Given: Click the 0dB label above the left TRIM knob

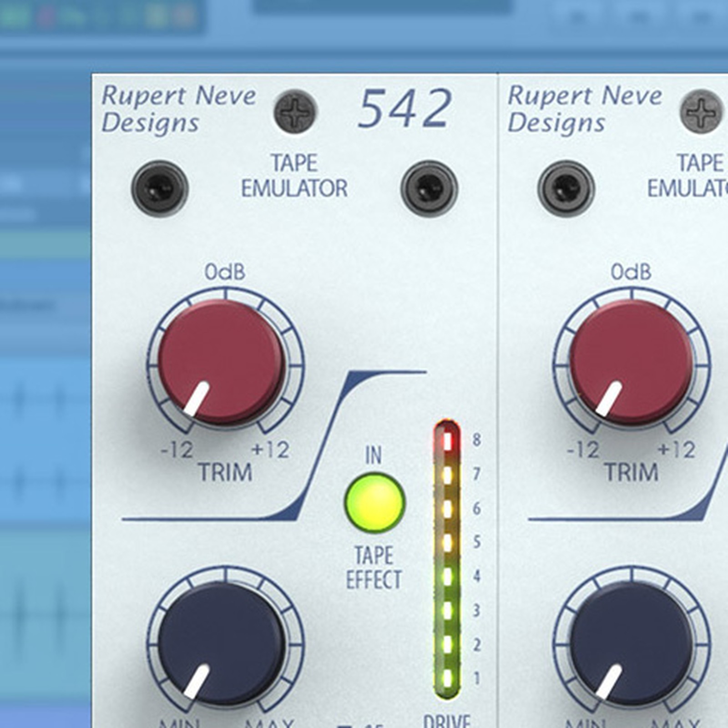Looking at the screenshot, I should [225, 272].
